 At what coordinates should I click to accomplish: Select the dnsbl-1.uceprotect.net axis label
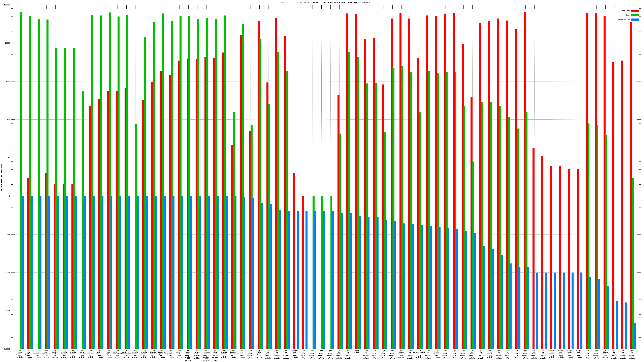[x=117, y=354]
